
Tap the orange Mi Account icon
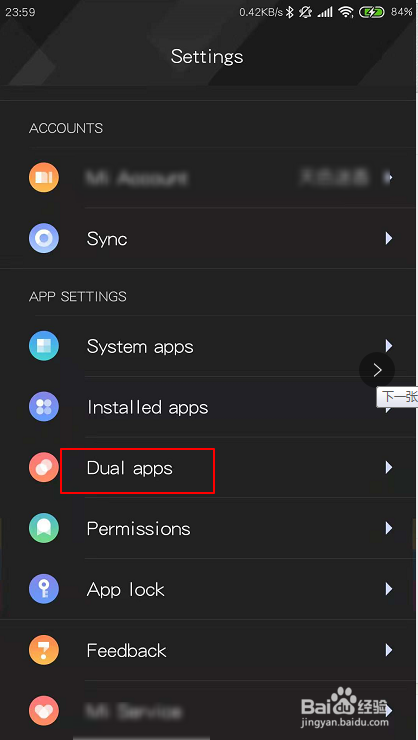pyautogui.click(x=44, y=177)
